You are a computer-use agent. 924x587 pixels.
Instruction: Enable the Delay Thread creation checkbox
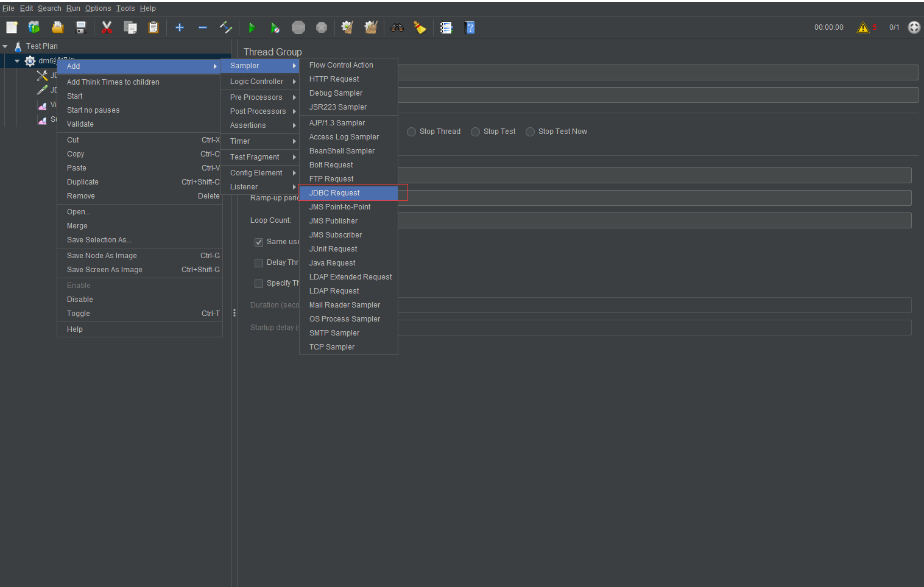(x=259, y=263)
